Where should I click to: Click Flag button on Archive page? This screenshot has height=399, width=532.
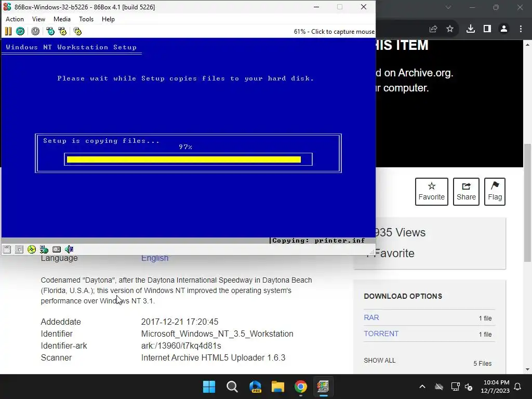point(495,192)
